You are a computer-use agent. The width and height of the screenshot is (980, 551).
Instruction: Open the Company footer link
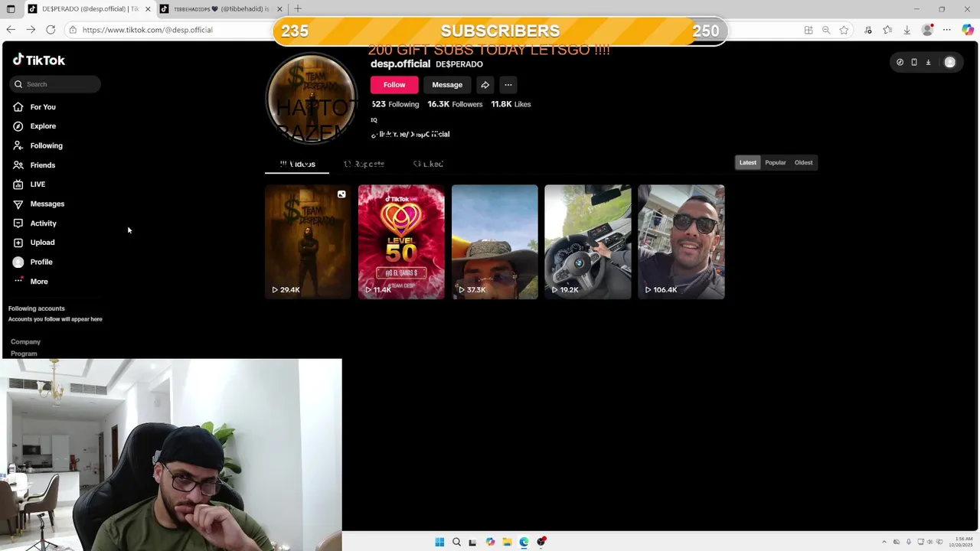coord(25,342)
